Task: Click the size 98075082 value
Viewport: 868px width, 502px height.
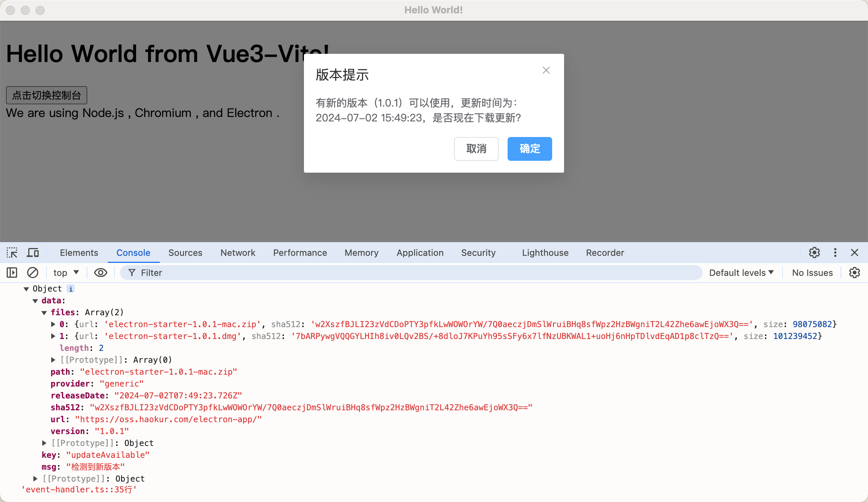Action: click(x=812, y=324)
